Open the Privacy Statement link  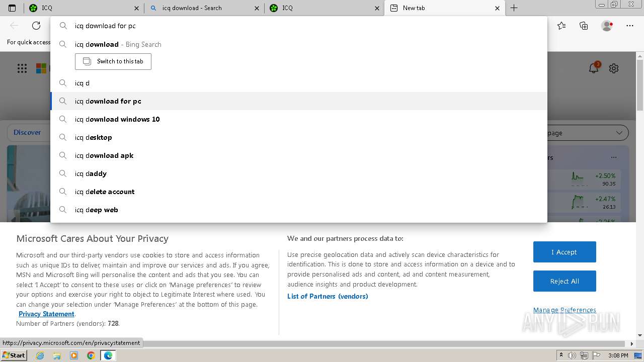coord(46,314)
